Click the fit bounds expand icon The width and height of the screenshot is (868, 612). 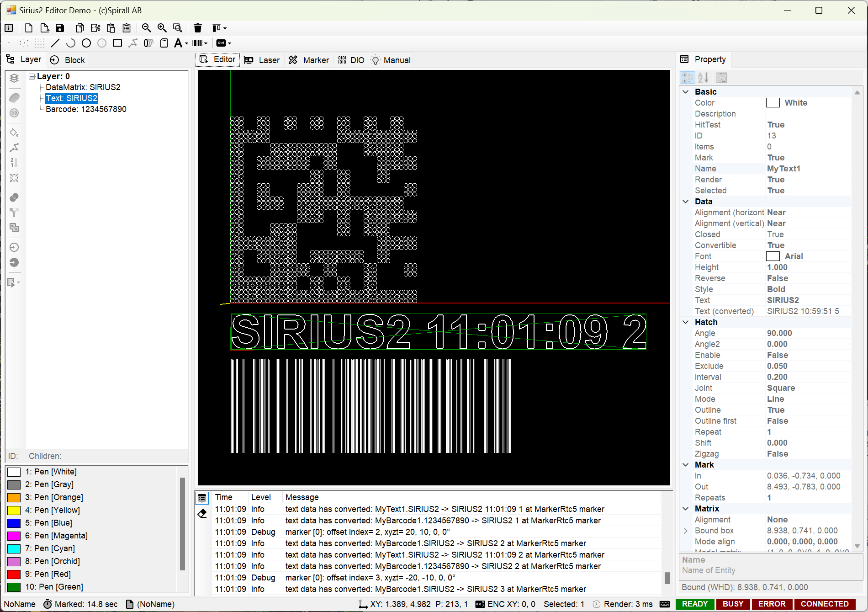click(x=14, y=178)
